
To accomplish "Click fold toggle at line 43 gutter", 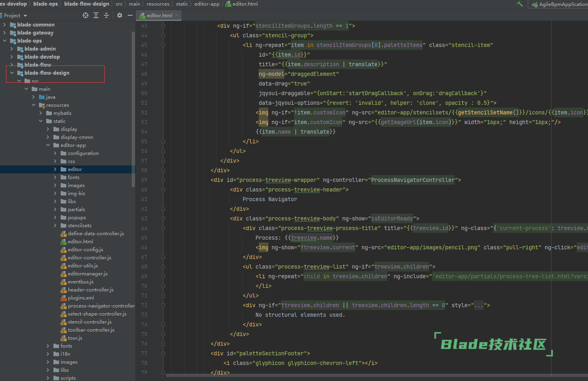I will pyautogui.click(x=163, y=26).
